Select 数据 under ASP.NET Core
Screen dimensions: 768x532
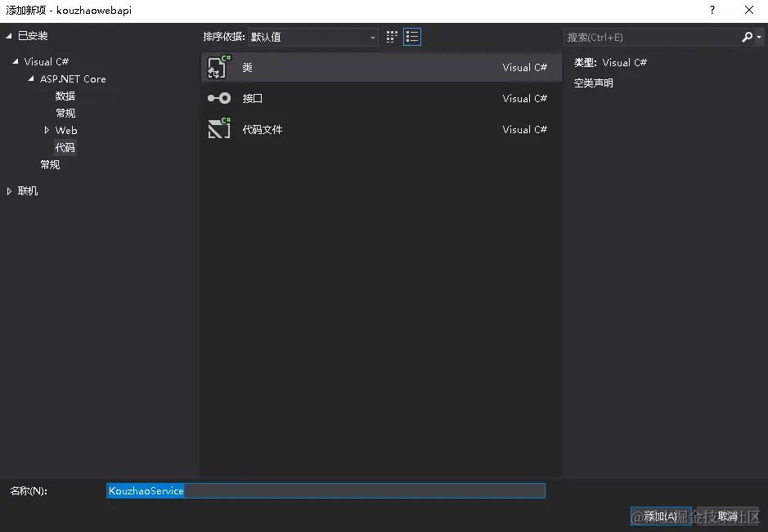point(65,96)
